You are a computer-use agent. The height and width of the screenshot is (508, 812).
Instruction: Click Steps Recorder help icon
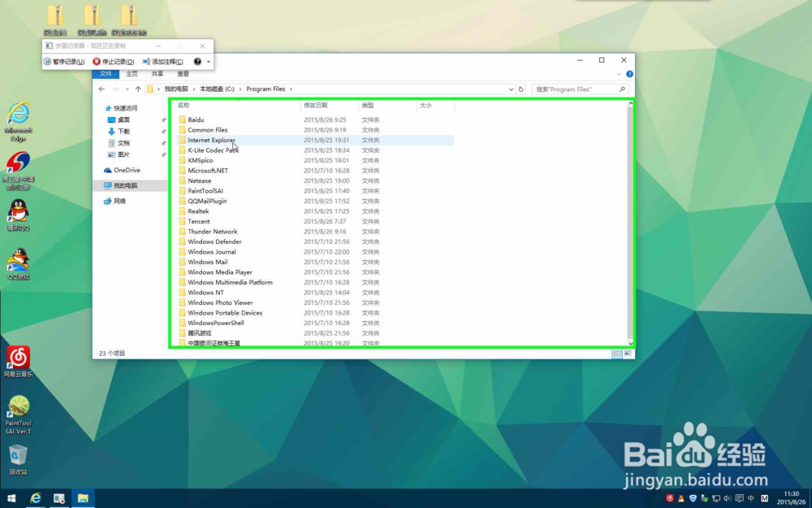tap(197, 62)
